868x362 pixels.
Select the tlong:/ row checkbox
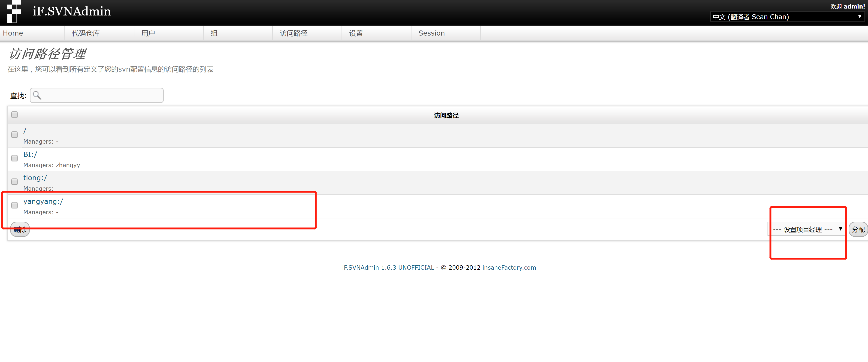coord(15,182)
